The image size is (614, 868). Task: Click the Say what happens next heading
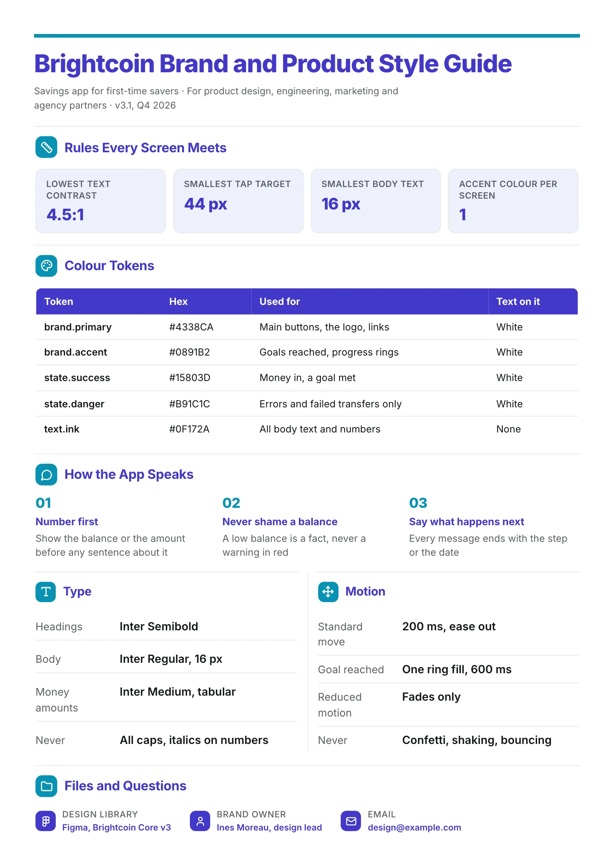pos(467,522)
